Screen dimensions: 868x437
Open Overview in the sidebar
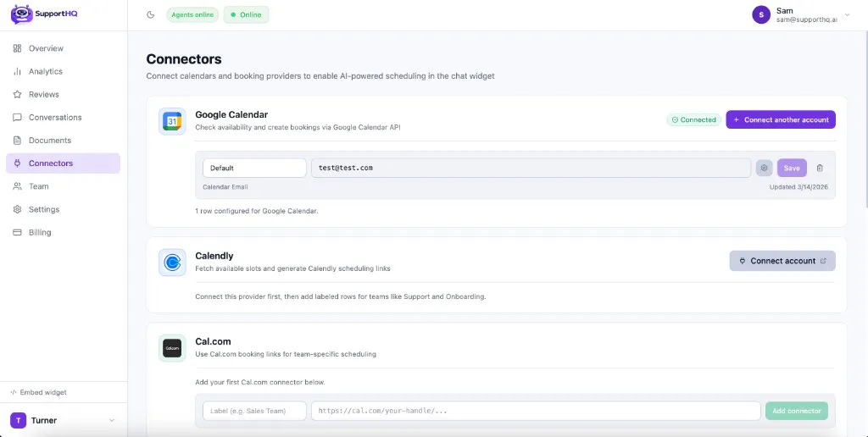click(63, 48)
